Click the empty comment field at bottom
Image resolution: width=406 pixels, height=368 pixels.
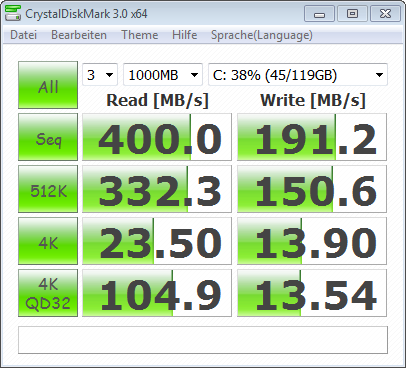click(x=203, y=340)
